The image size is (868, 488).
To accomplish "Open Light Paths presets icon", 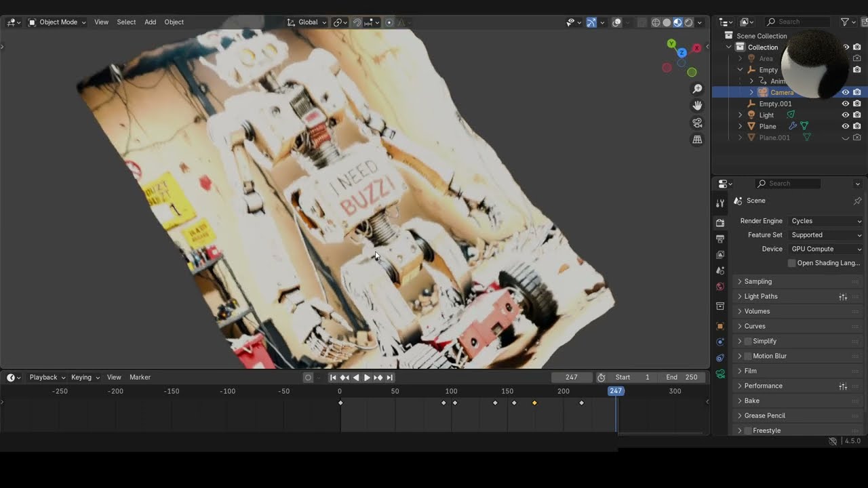I will [x=843, y=296].
